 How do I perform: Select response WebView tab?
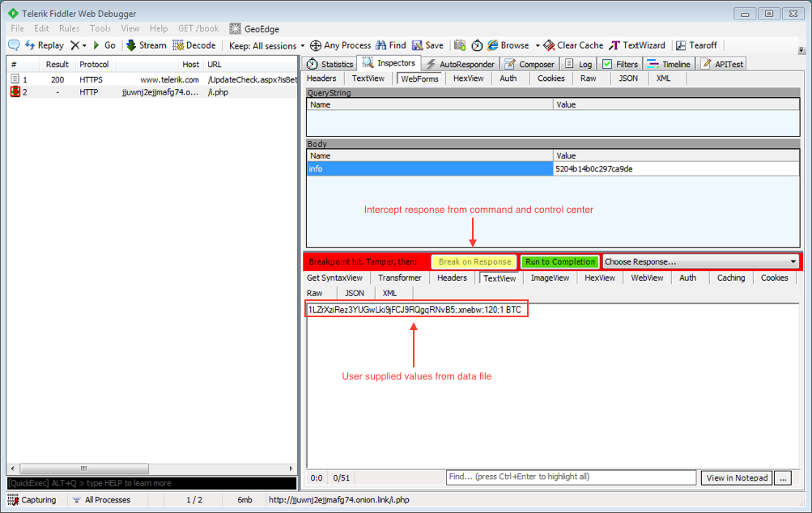pos(647,278)
